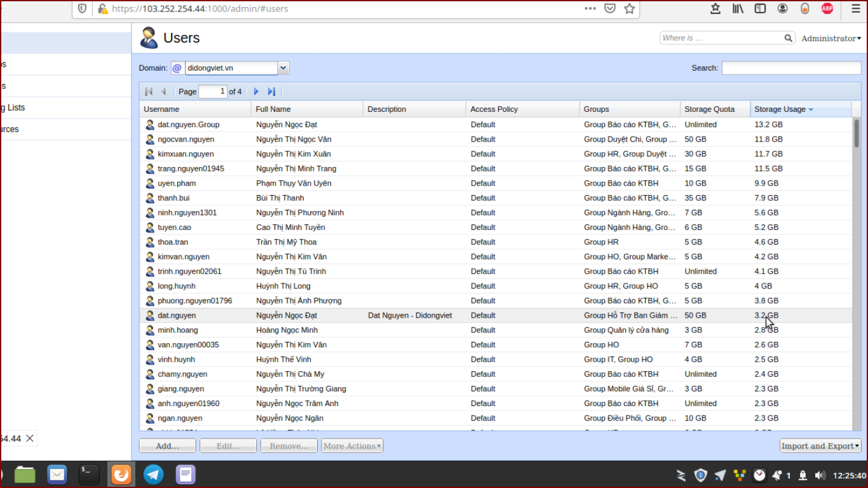Select user uyen.pham

tap(496, 183)
